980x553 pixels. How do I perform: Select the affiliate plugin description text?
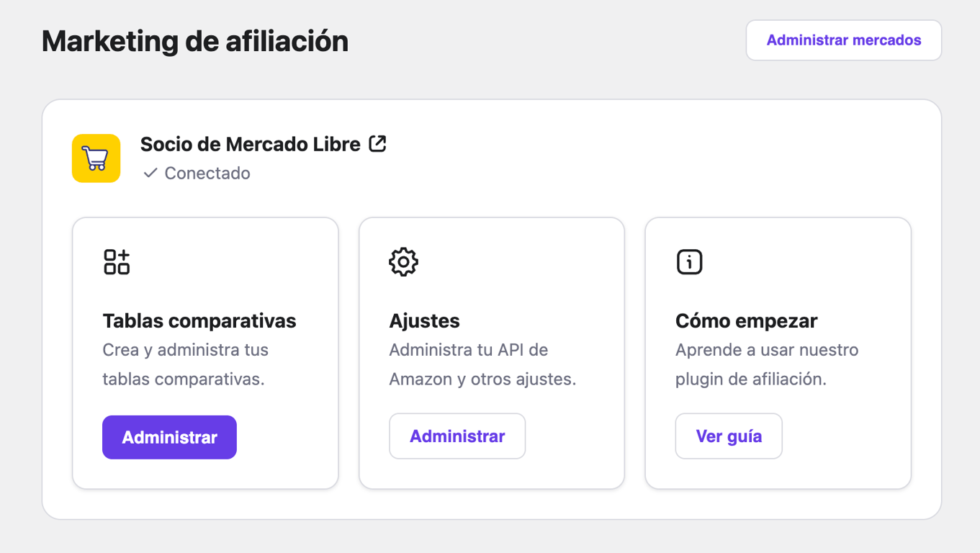pos(767,364)
